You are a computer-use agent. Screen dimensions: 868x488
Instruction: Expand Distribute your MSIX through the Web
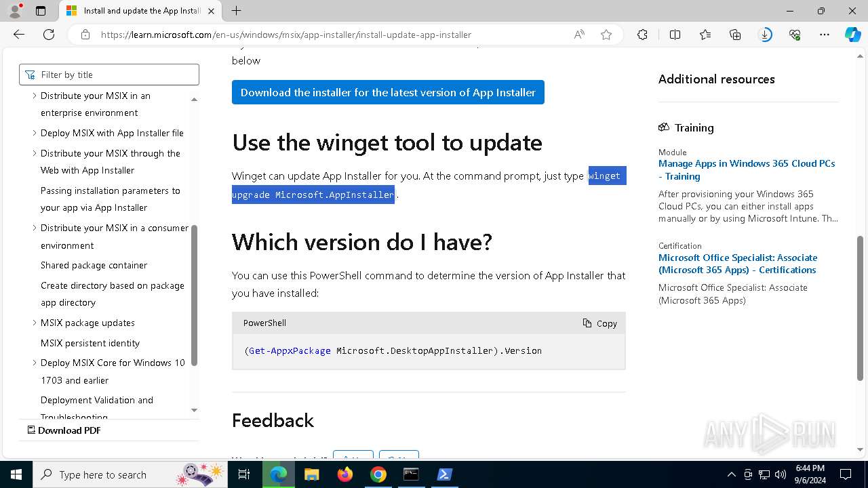(35, 153)
